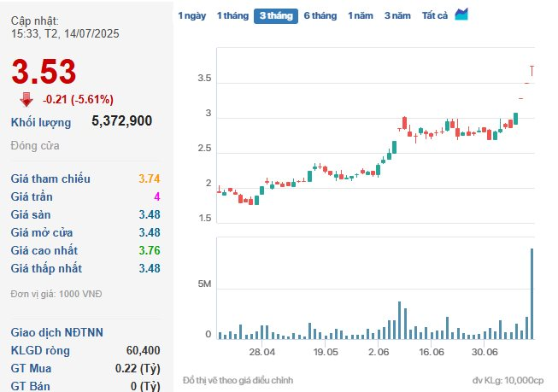
Task: Click the tallest volume bar on the right
Action: click(x=532, y=294)
